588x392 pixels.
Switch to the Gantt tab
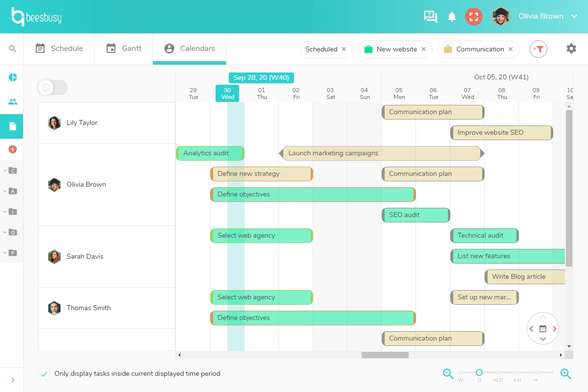124,49
